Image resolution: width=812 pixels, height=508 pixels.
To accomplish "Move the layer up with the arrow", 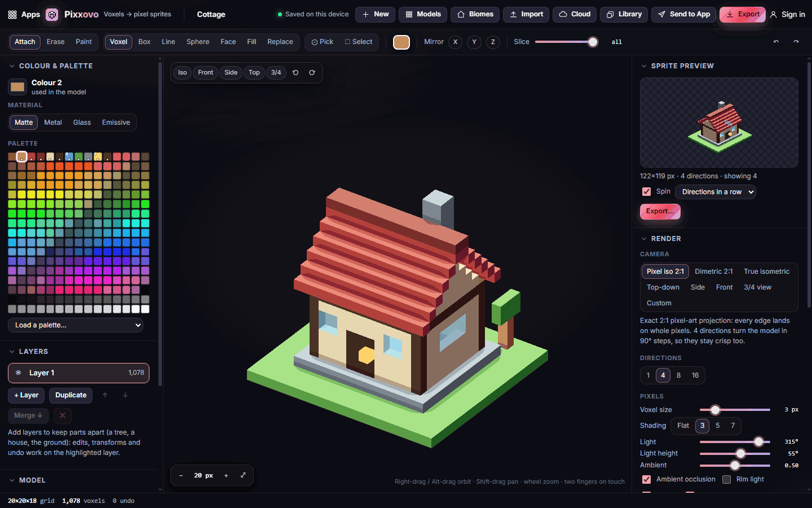I will (x=105, y=395).
